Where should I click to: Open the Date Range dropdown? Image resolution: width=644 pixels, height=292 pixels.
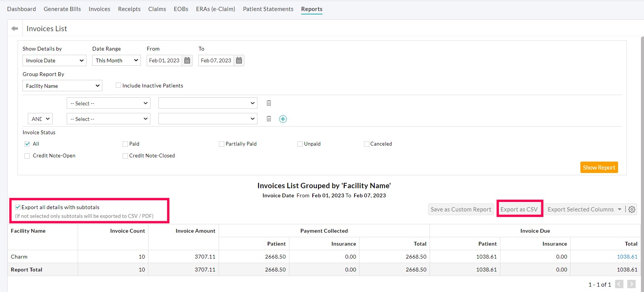pyautogui.click(x=117, y=60)
